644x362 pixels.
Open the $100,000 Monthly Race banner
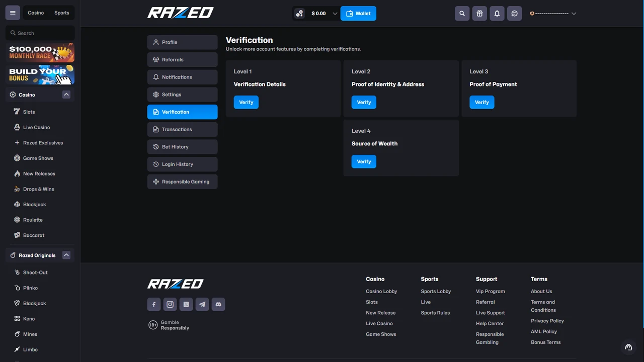point(40,52)
